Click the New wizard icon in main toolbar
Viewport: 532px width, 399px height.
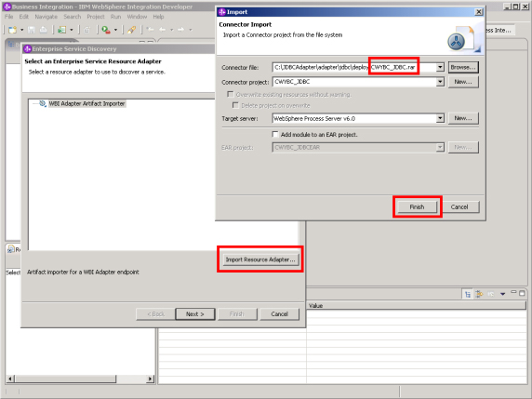[x=12, y=30]
